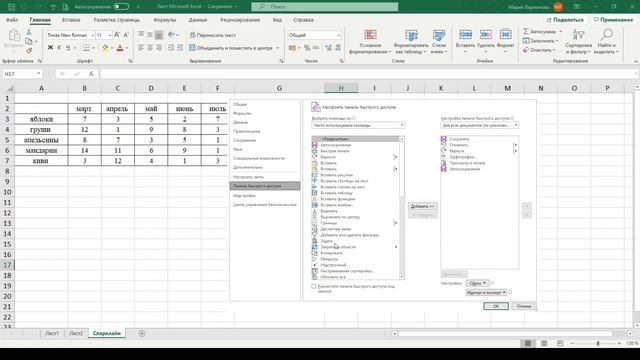Toggle the Автосохранение switch in title bar
The height and width of the screenshot is (360, 640).
121,7
